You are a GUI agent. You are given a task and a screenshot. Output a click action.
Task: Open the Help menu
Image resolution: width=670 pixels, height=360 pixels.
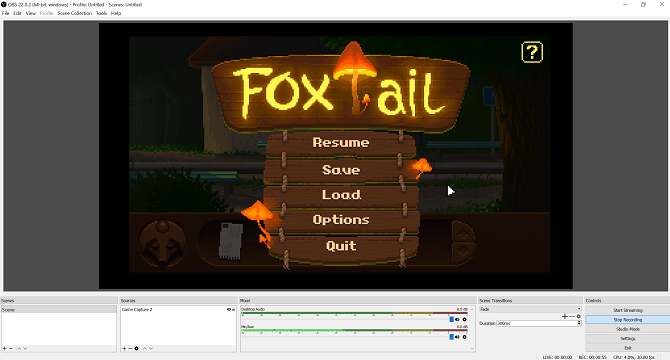[116, 13]
